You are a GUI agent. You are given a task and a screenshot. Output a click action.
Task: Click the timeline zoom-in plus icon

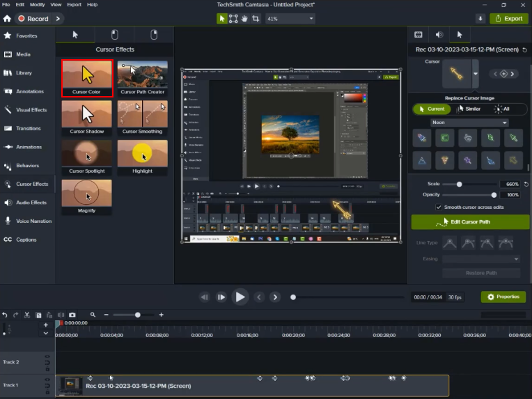161,315
